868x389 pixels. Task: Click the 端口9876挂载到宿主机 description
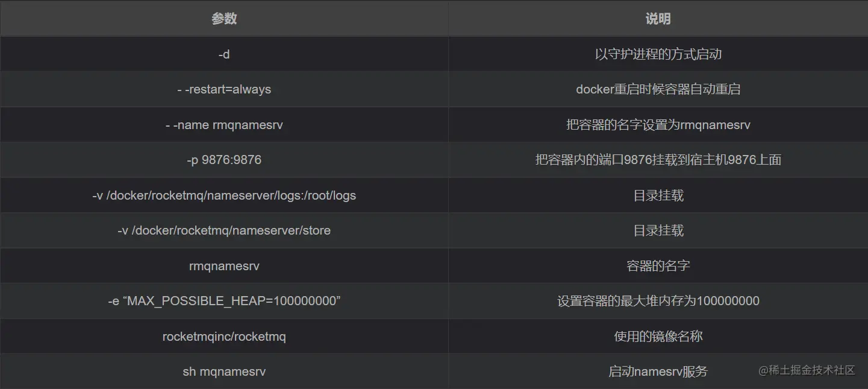coord(658,160)
